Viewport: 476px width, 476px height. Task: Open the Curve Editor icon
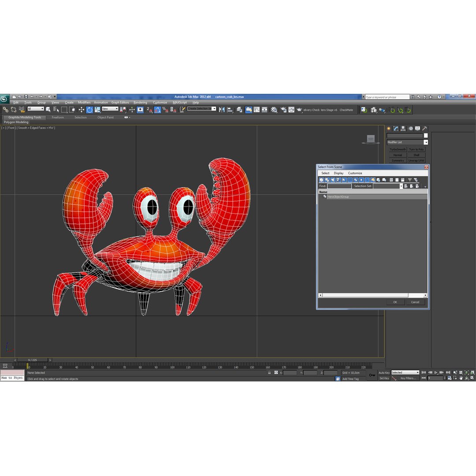click(257, 110)
